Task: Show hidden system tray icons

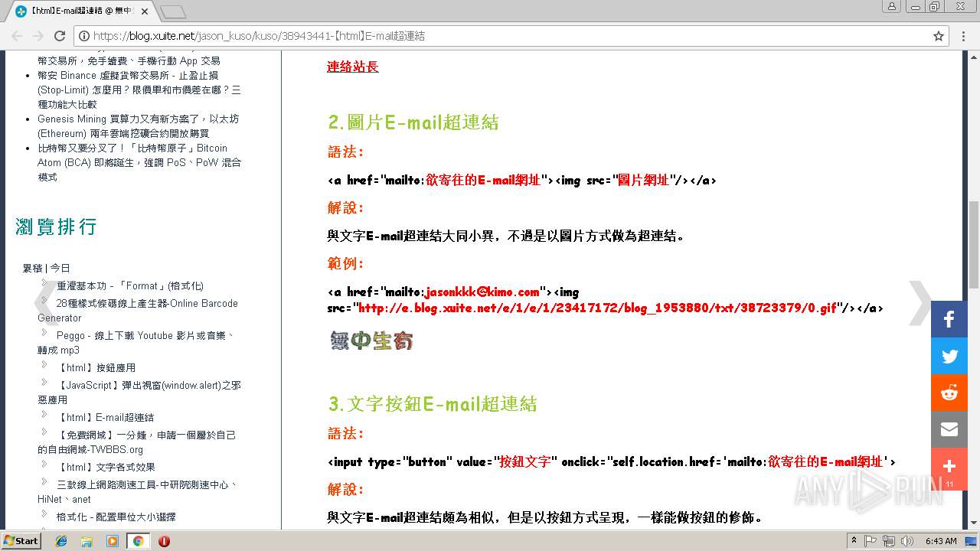Action: click(x=854, y=541)
